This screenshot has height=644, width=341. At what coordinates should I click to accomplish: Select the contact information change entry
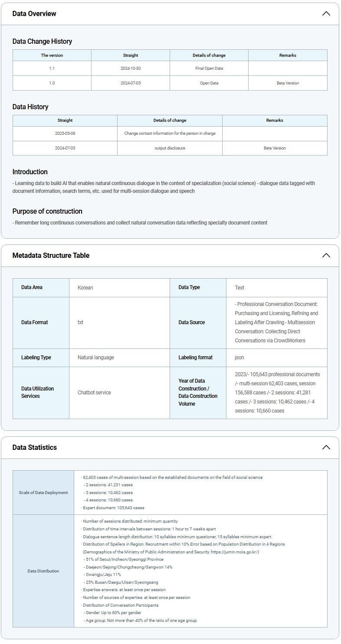pyautogui.click(x=170, y=133)
